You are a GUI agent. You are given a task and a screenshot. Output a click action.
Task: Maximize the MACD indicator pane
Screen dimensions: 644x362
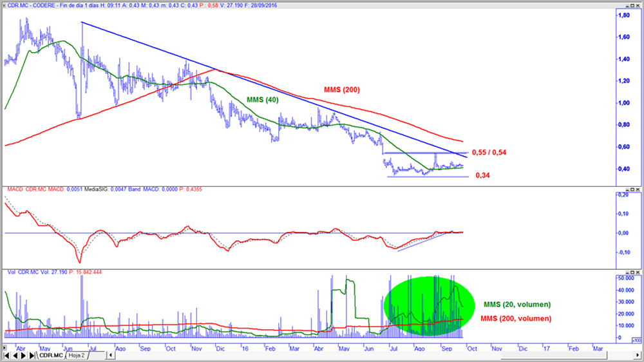click(x=633, y=189)
